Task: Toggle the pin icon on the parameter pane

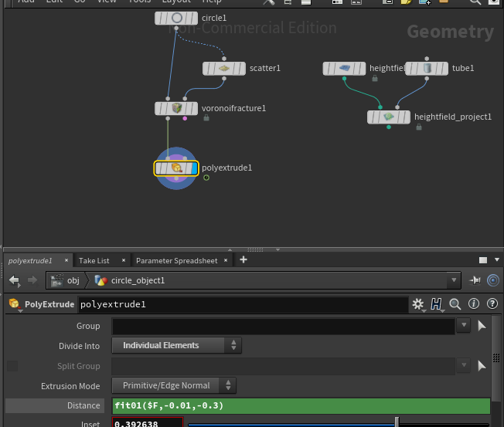Action: 475,280
